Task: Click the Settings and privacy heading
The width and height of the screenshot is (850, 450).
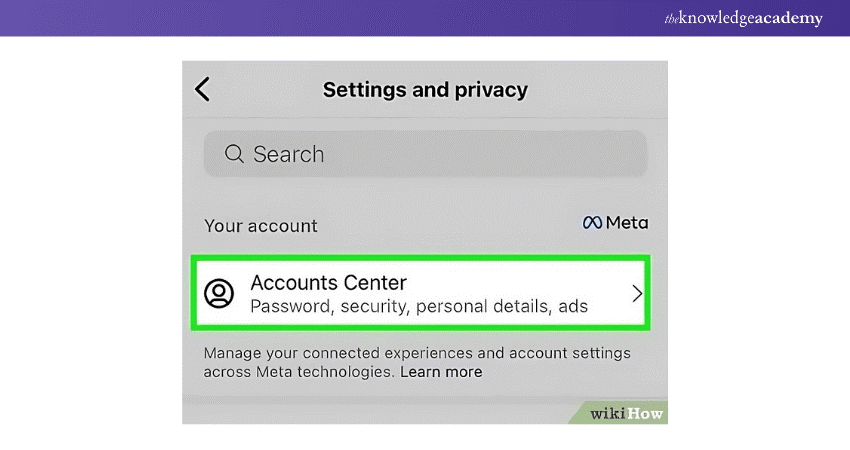Action: (425, 89)
